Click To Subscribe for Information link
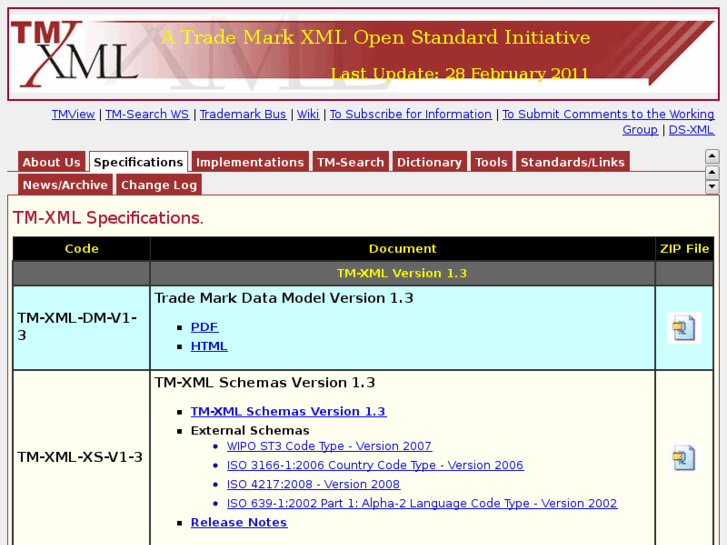This screenshot has height=545, width=727. [x=411, y=114]
